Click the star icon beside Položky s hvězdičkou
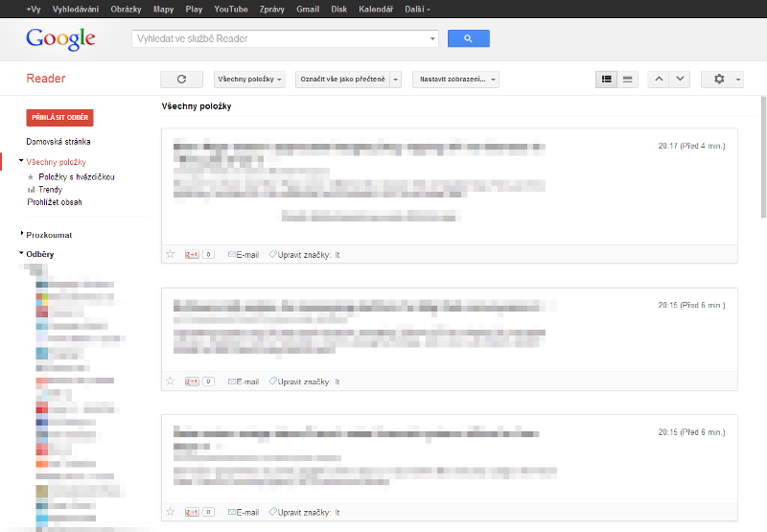 point(31,177)
